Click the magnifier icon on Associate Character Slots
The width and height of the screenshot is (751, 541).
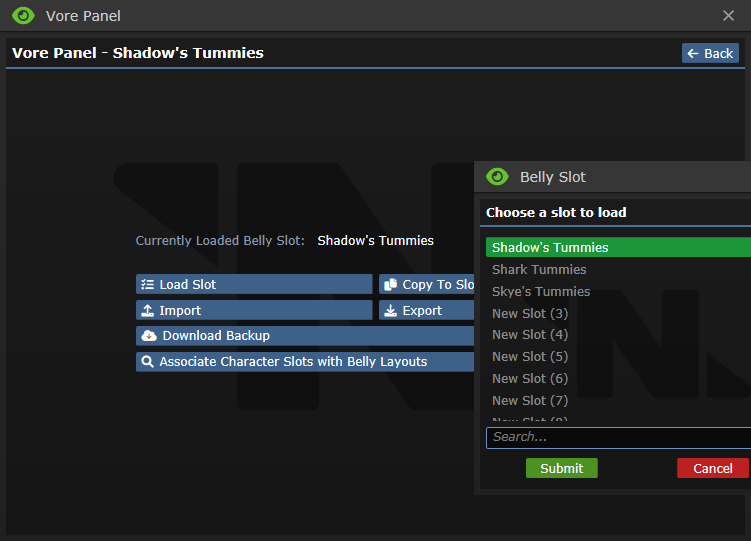click(148, 361)
